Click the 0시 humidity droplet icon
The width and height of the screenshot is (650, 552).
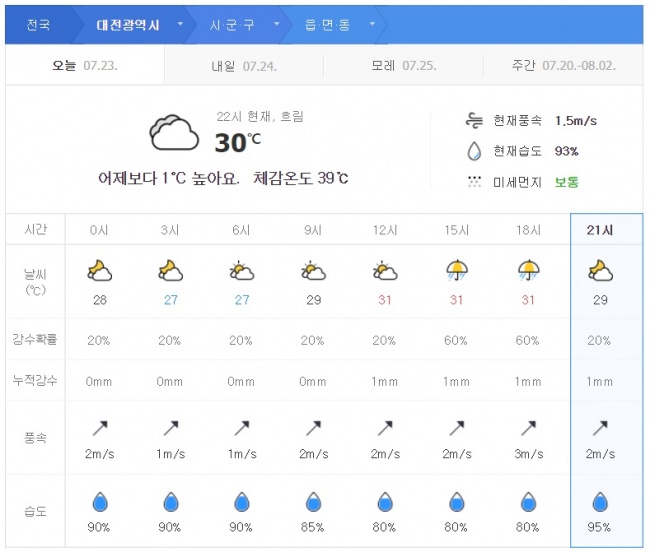point(100,502)
